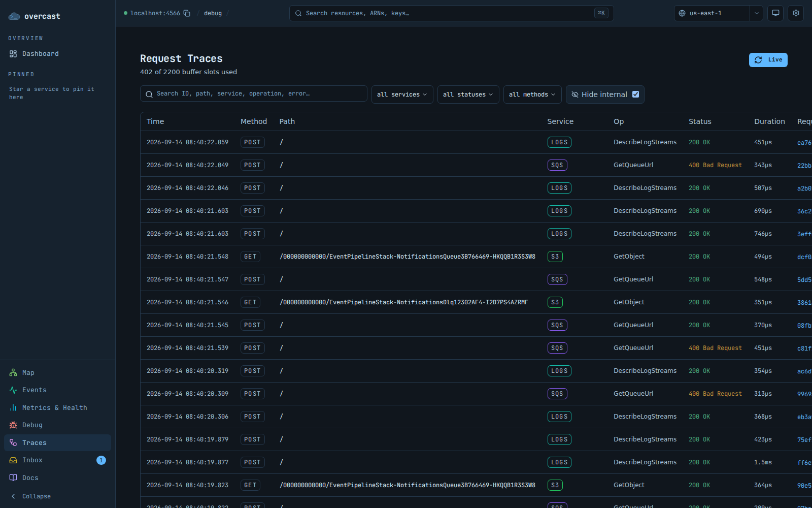The image size is (812, 508).
Task: Click the search magnifier in top bar
Action: pyautogui.click(x=298, y=13)
